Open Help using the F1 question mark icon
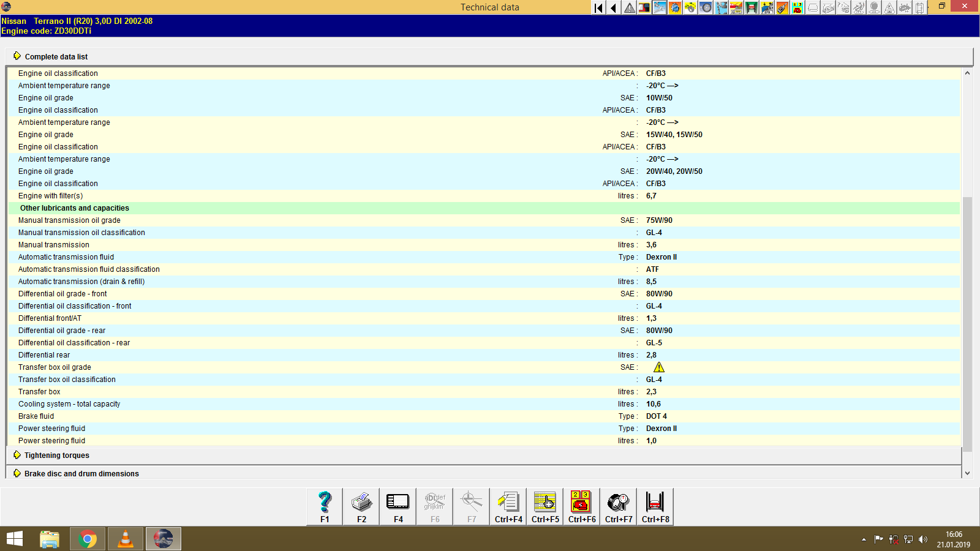 324,506
